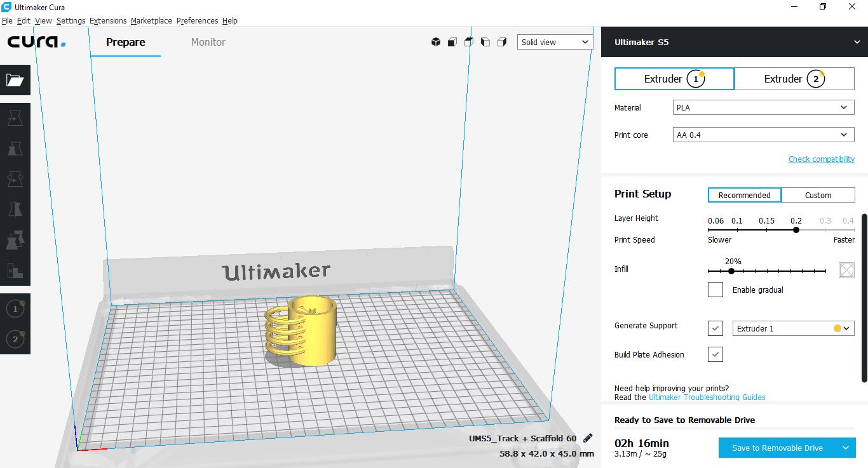
Task: Open the Material PLA dropdown
Action: tap(763, 107)
